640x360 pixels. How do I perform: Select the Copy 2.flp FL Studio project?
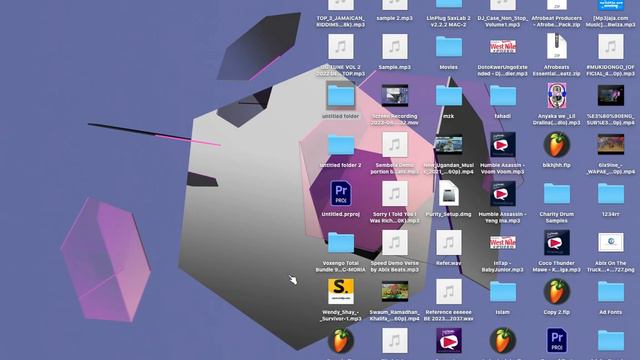click(556, 292)
